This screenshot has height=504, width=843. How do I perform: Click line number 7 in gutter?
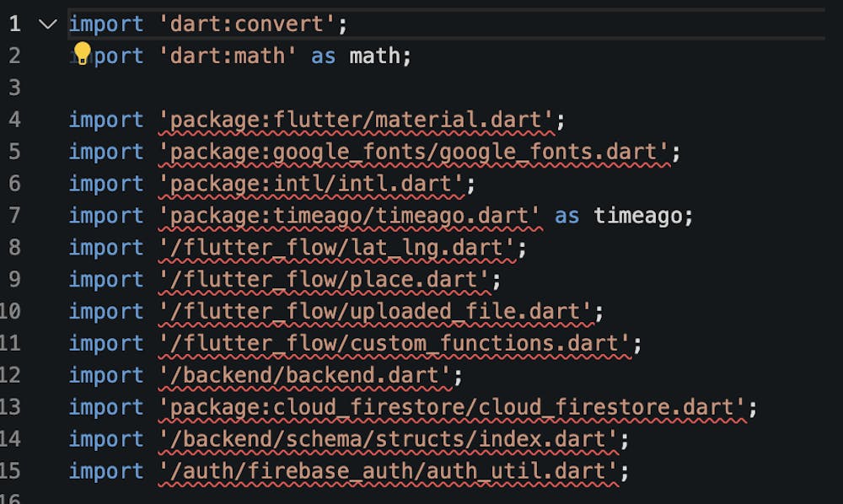pos(14,216)
